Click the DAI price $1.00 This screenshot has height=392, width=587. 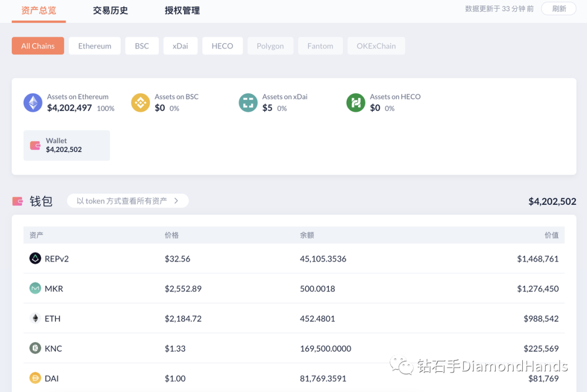point(175,378)
